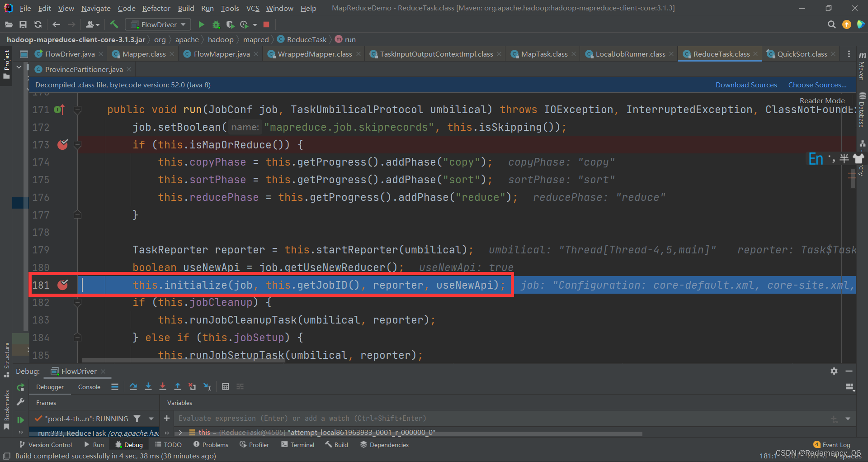Click the Build project hammer icon
The height and width of the screenshot is (462, 868).
coord(114,24)
